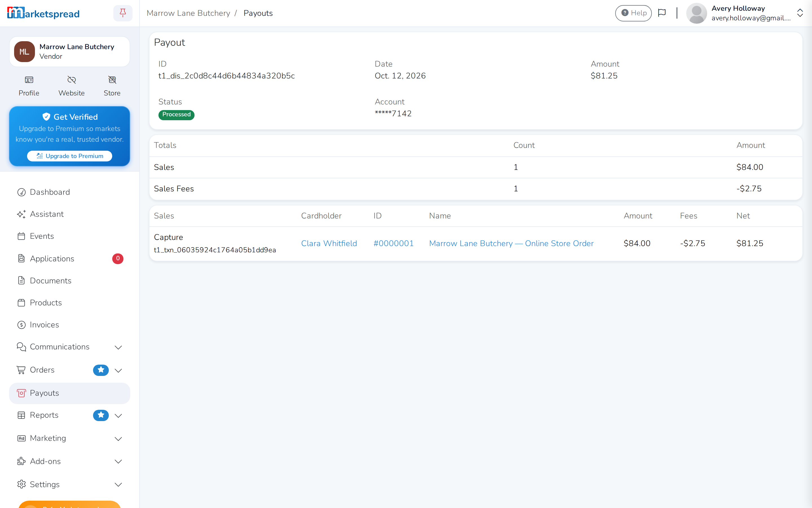Click the Orders cart icon
The width and height of the screenshot is (812, 508).
point(21,370)
